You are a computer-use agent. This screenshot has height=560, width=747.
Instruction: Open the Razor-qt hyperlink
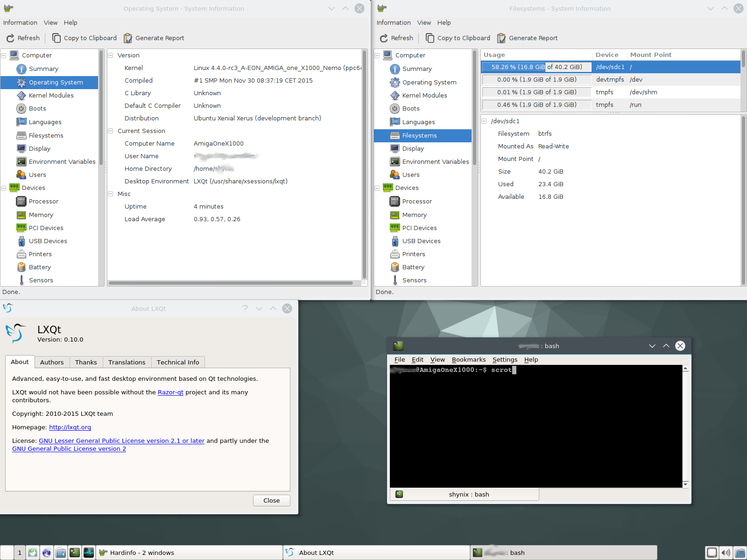(x=170, y=392)
